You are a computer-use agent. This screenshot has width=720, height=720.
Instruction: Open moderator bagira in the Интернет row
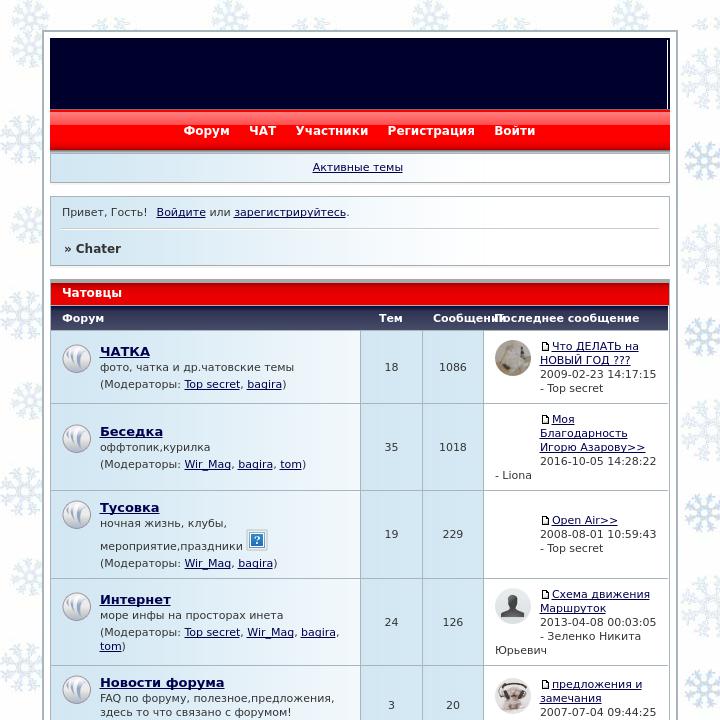click(x=318, y=632)
